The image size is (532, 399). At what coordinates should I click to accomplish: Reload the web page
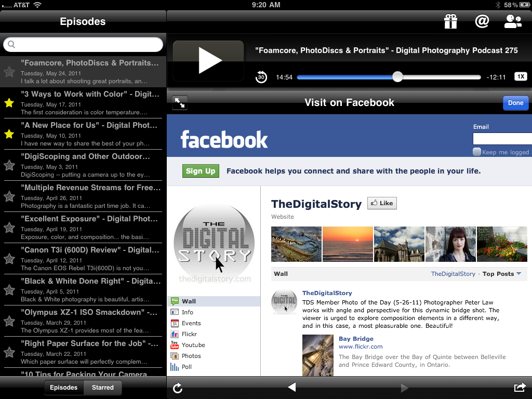point(178,388)
